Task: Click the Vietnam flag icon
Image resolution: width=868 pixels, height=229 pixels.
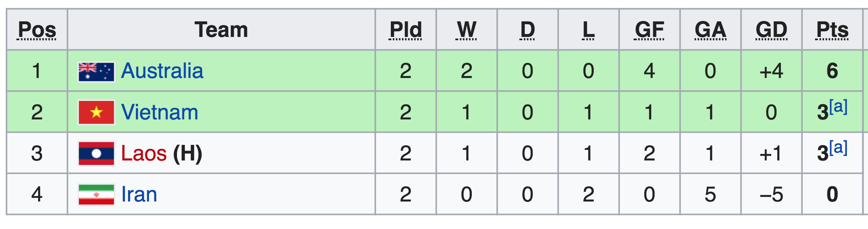Action: pyautogui.click(x=96, y=112)
